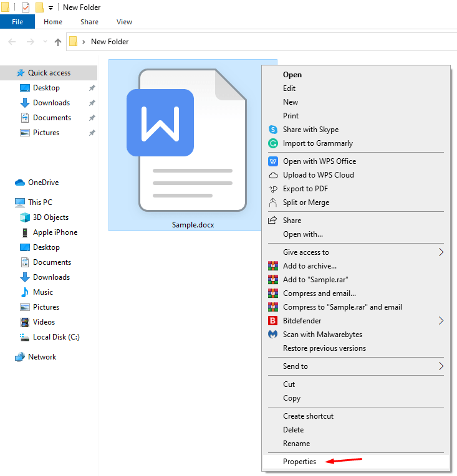Viewport: 457px width, 476px height.
Task: Choose Edit from the context menu
Action: [356, 88]
